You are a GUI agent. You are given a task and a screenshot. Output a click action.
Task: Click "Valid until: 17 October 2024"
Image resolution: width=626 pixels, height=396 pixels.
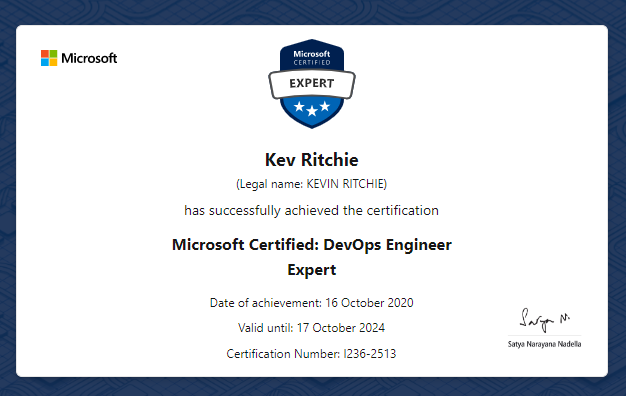point(312,328)
